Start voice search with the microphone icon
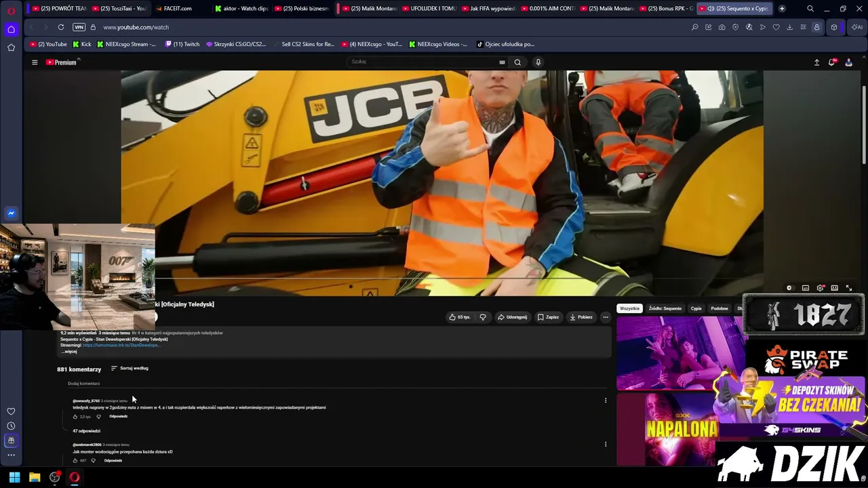 [538, 62]
